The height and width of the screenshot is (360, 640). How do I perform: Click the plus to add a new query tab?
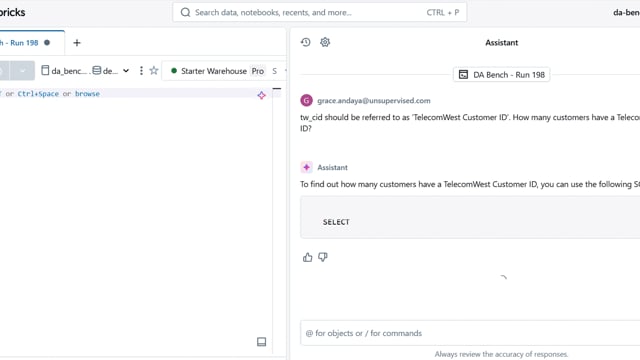point(77,43)
